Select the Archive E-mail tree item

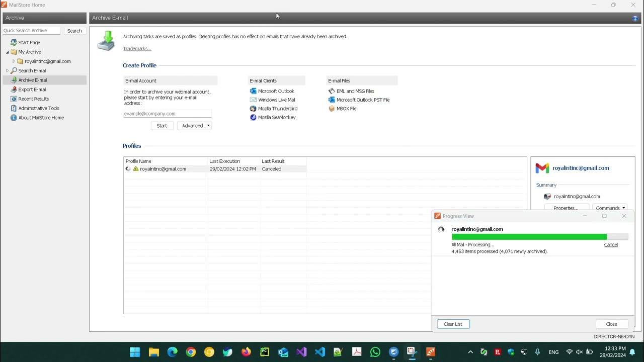pos(33,80)
